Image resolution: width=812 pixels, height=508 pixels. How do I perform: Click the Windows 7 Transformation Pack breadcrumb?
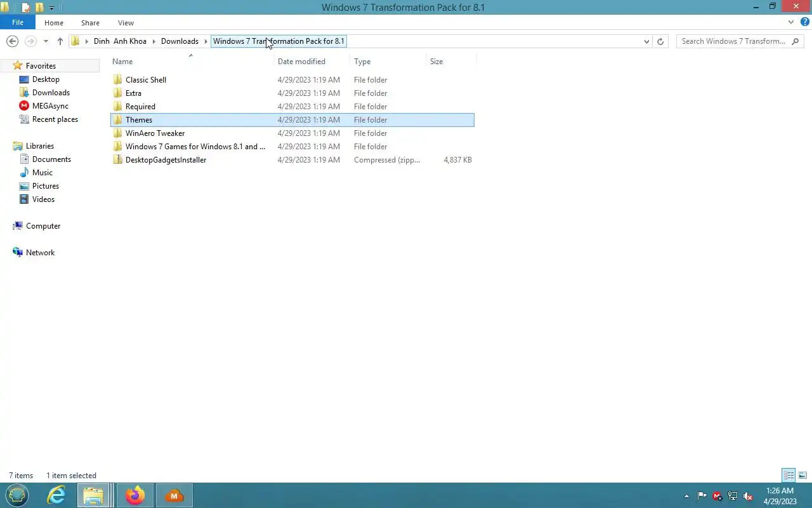click(x=278, y=41)
